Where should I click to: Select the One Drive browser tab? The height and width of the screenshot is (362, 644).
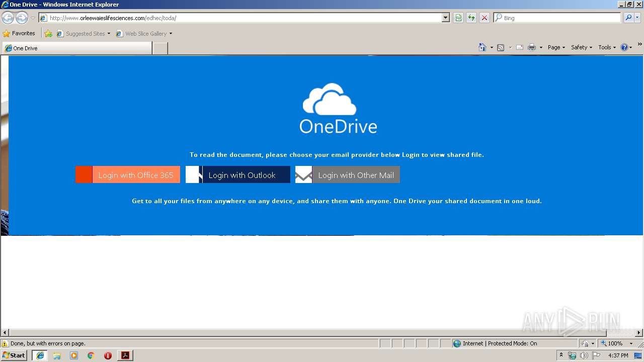77,48
